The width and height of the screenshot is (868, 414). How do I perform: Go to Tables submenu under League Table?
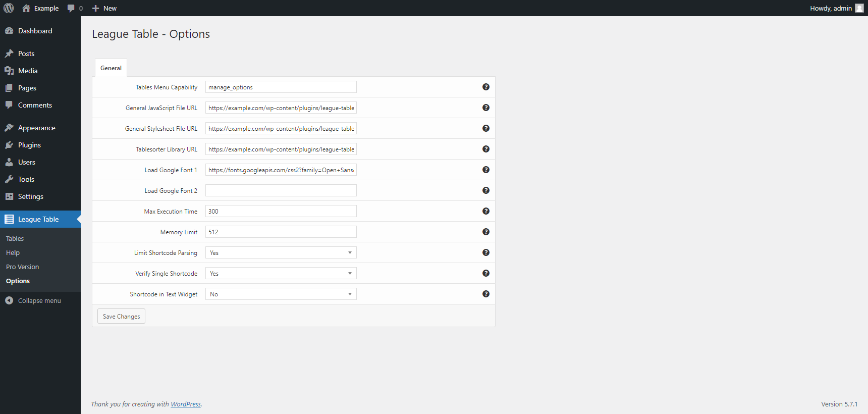15,238
